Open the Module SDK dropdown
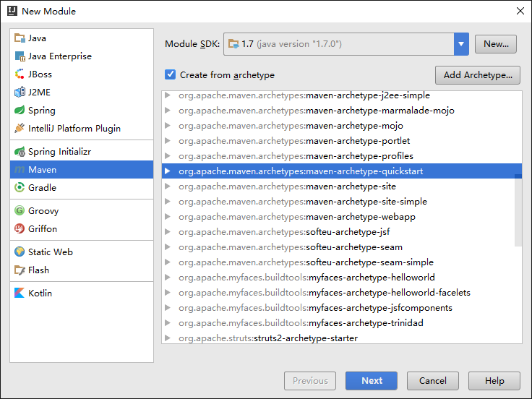Viewport: 532px width, 399px height. coord(461,44)
